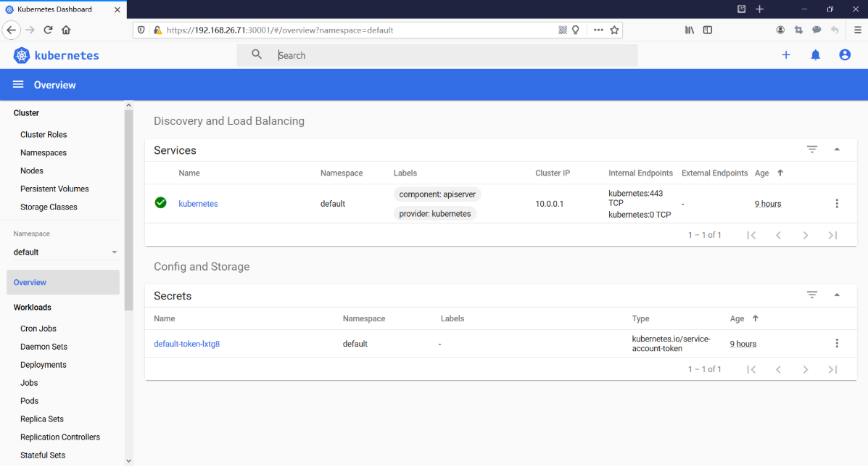Click the sidebar scrollbar thumb

click(x=128, y=210)
